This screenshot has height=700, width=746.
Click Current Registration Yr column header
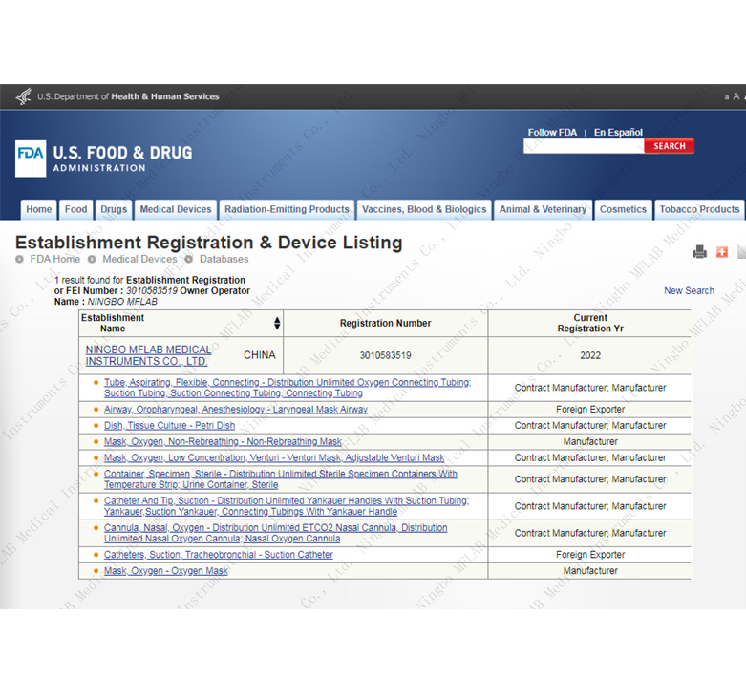tap(590, 324)
